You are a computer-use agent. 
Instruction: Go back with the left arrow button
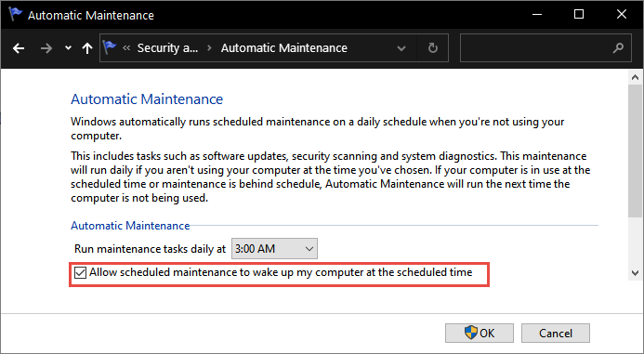click(x=19, y=48)
